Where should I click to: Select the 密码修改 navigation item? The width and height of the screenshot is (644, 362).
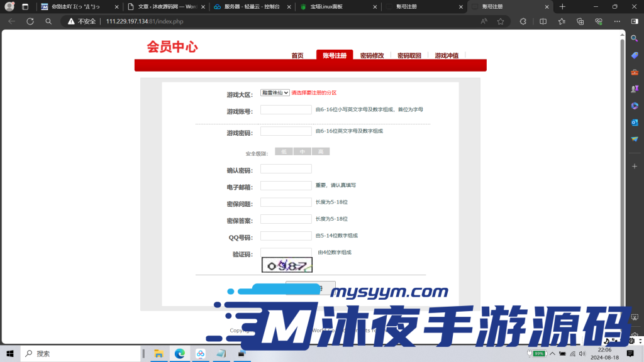click(x=372, y=55)
